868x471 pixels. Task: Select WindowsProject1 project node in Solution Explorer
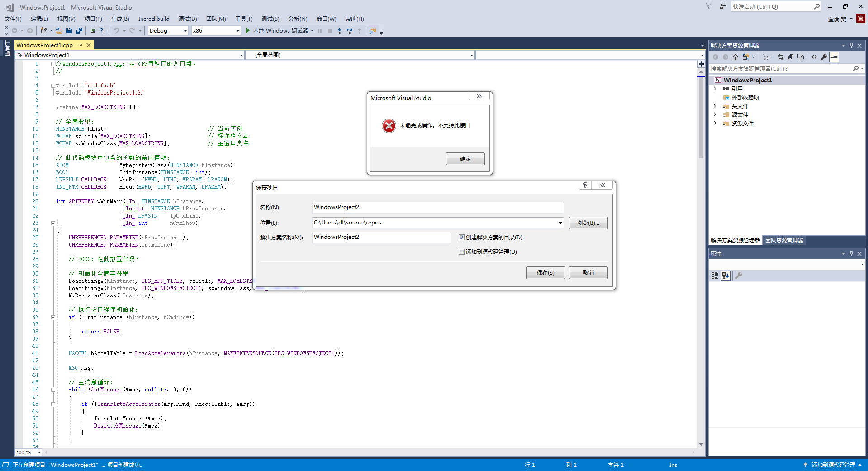coord(748,80)
